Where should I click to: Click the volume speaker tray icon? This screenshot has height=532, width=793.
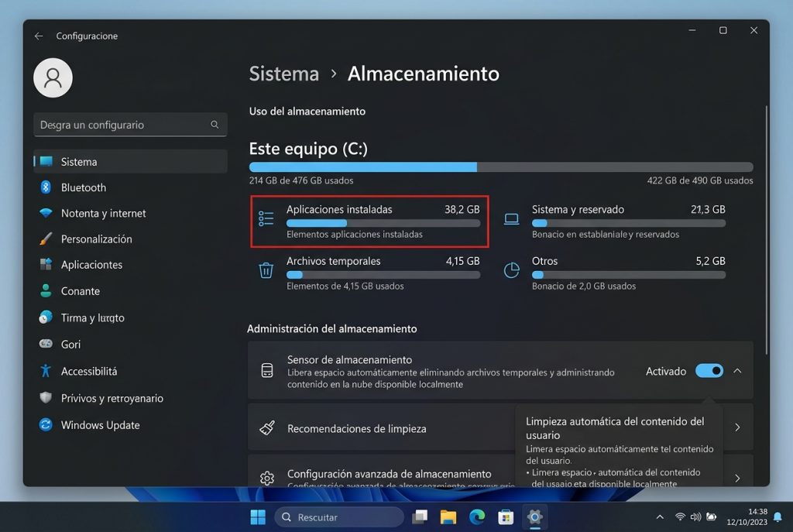tap(696, 517)
